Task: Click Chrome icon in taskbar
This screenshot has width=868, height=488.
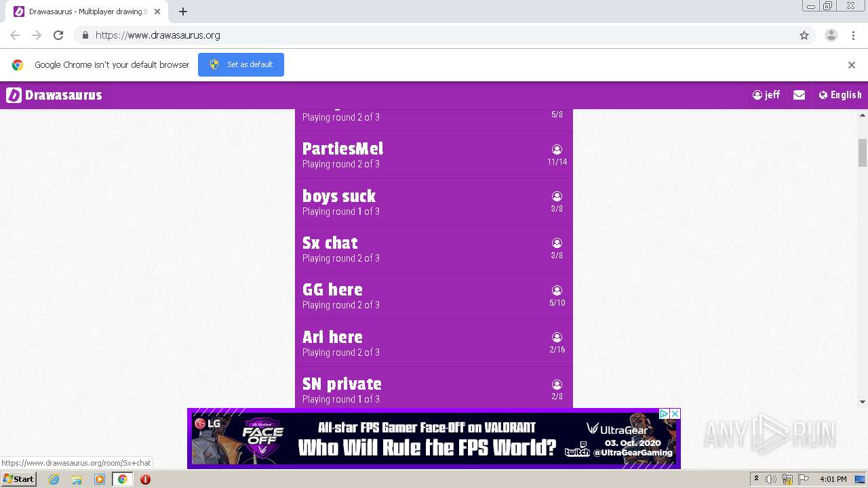Action: (122, 479)
